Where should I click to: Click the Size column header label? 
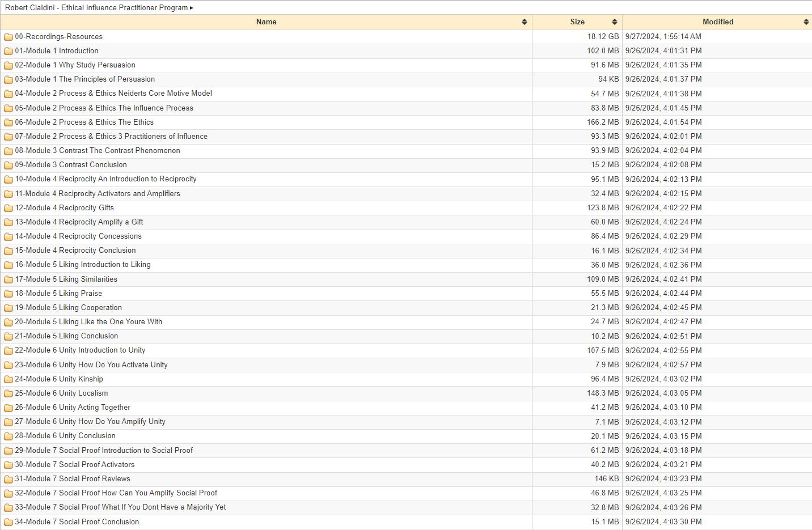point(577,22)
